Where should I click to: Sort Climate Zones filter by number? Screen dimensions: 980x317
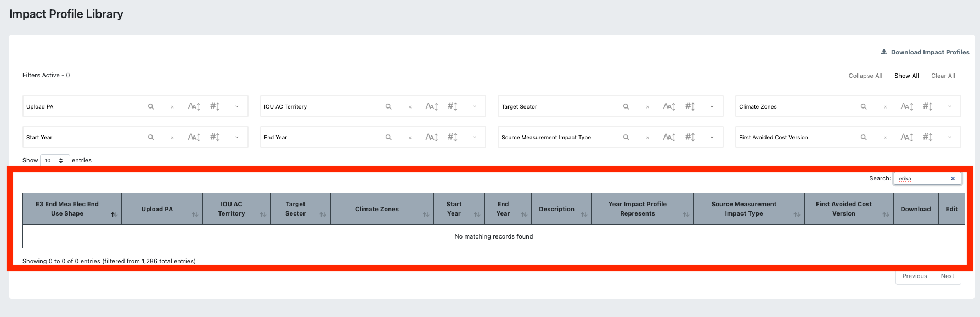click(928, 106)
